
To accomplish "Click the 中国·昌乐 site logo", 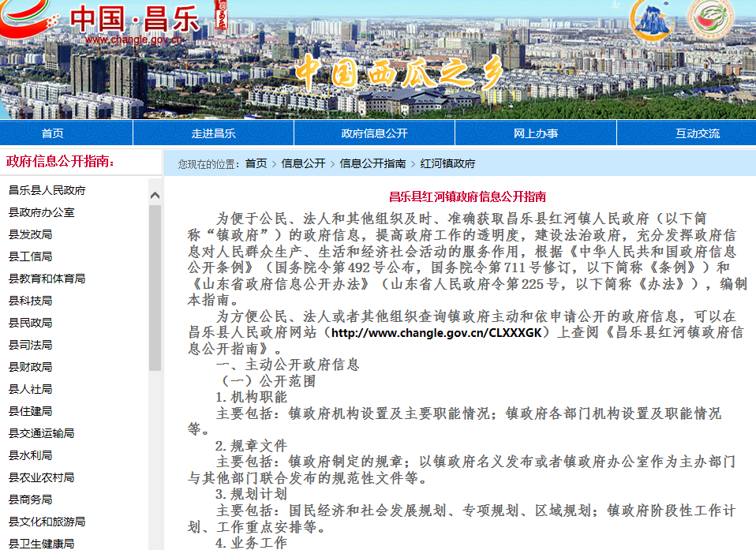I will tap(134, 19).
